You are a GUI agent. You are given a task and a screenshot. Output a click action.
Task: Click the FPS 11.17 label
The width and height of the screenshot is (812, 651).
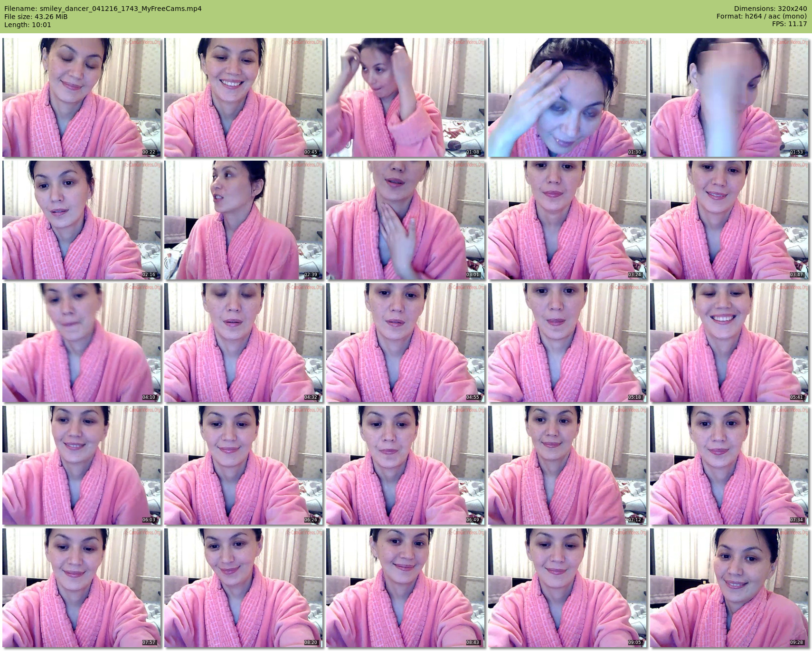[789, 24]
